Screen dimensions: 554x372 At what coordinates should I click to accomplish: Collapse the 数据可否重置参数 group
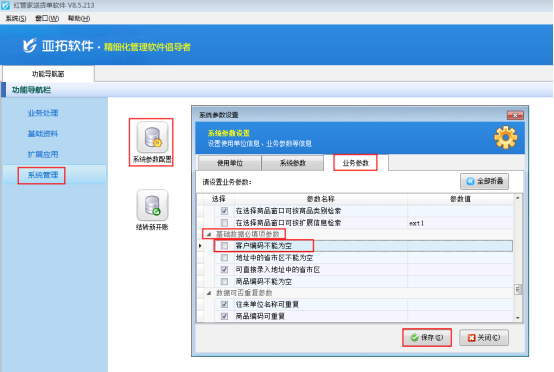point(209,293)
